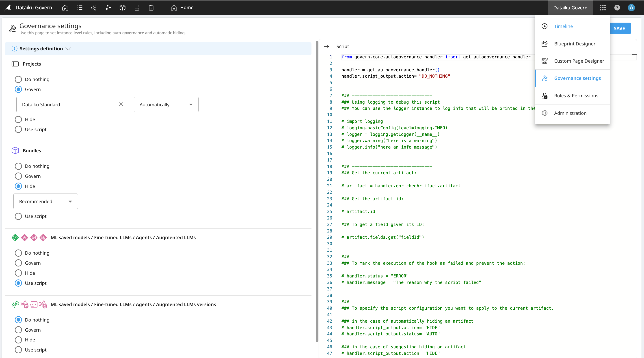
Task: Enable Do nothing for Projects
Action: pos(18,79)
